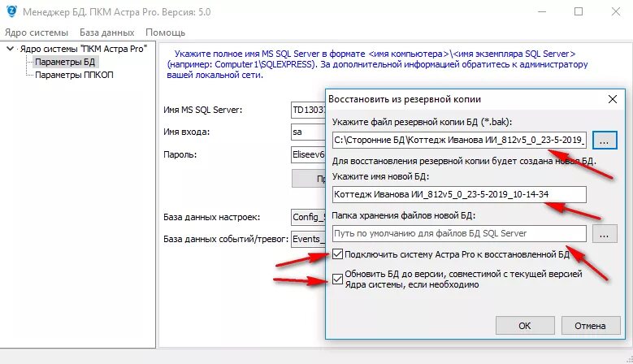Open the Ядро системы menu
This screenshot has height=364, width=633.
[37, 32]
